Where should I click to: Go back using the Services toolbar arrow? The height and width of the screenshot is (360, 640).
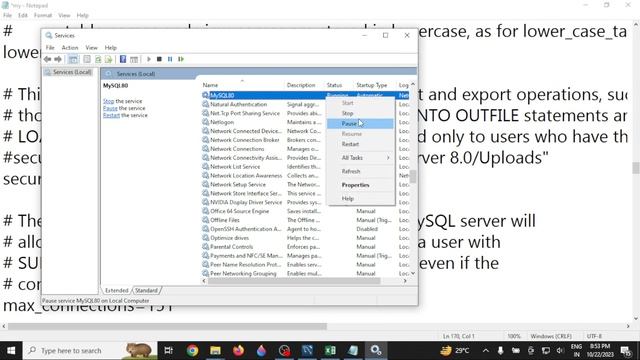click(x=47, y=59)
